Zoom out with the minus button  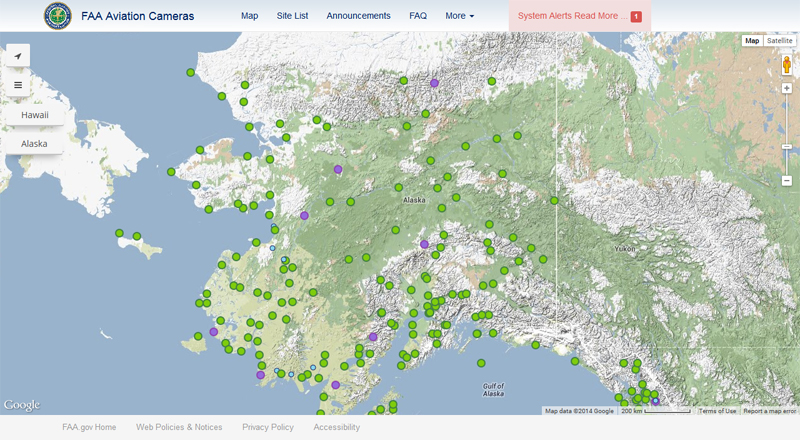click(787, 181)
